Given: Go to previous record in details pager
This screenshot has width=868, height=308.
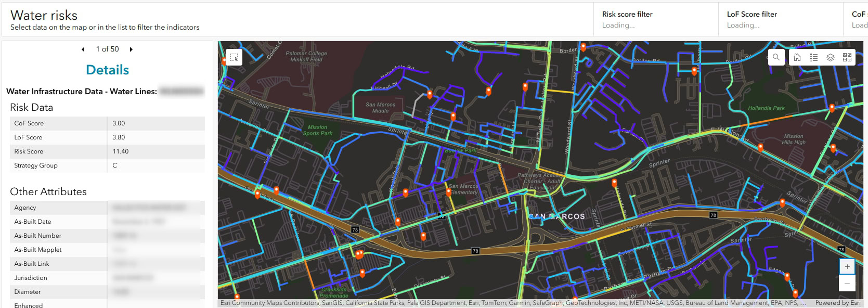Looking at the screenshot, I should [x=83, y=49].
